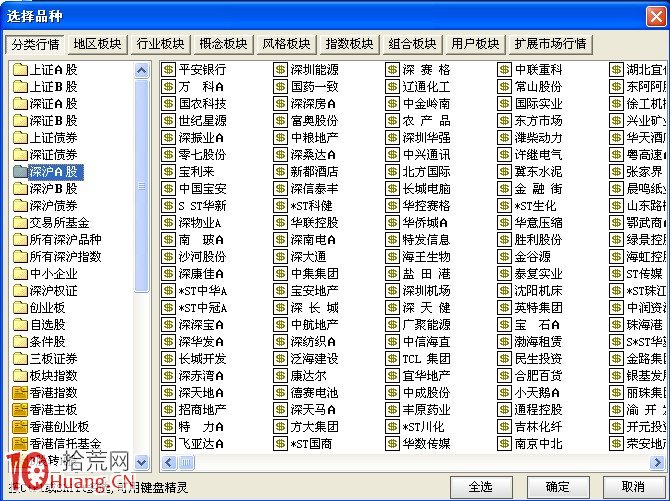Switch to the 风格板块 tab
The width and height of the screenshot is (670, 501).
coord(286,44)
